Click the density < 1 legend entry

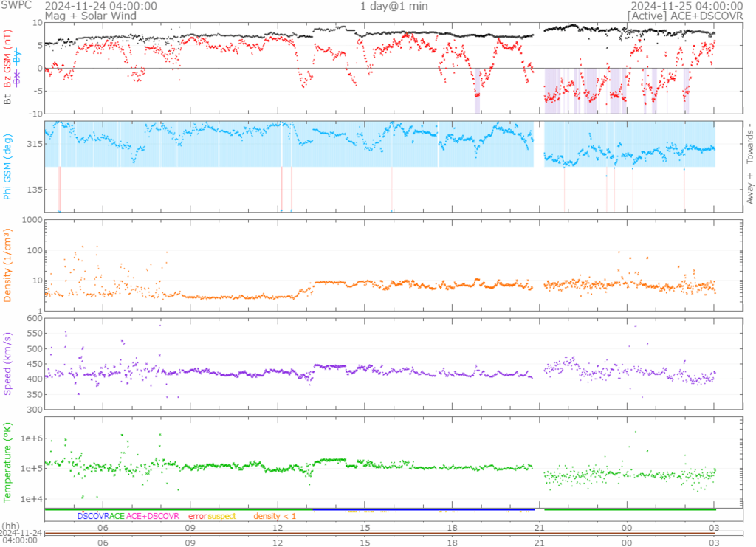point(275,516)
